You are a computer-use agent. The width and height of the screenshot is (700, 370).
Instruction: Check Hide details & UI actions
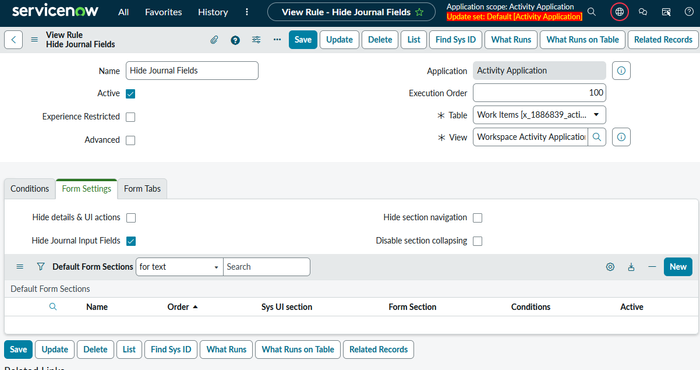131,218
